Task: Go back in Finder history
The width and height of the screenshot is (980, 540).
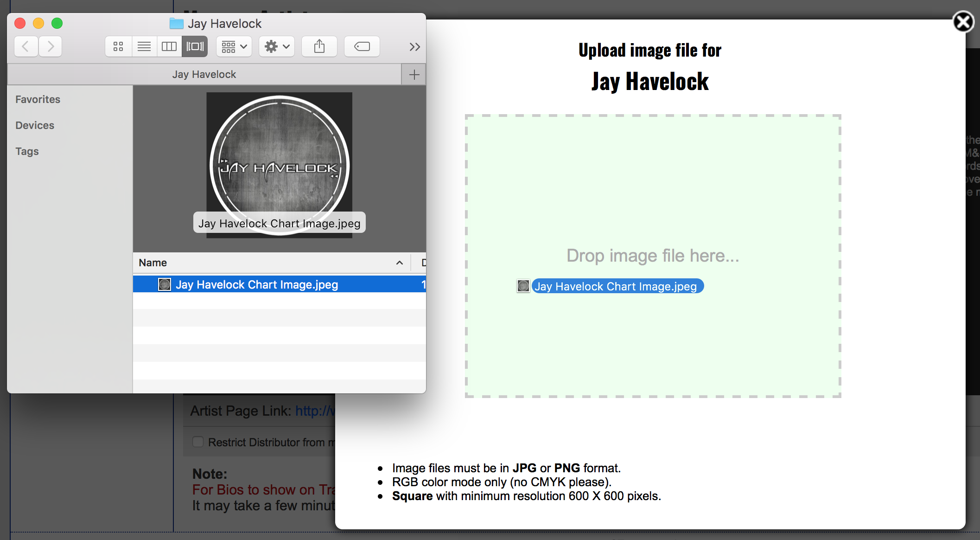Action: pos(26,46)
